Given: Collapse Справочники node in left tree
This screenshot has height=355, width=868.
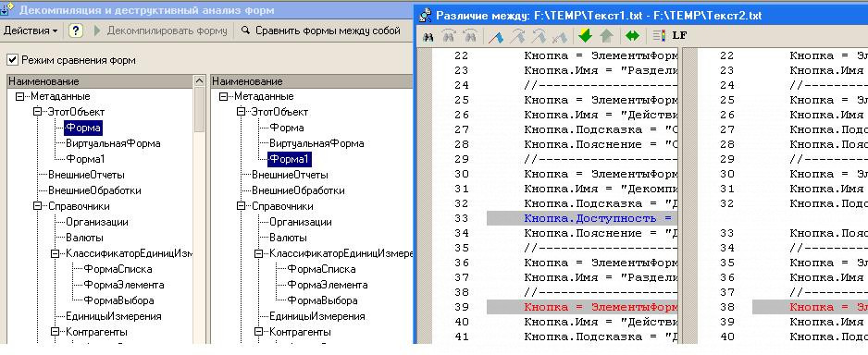Looking at the screenshot, I should click(x=38, y=206).
